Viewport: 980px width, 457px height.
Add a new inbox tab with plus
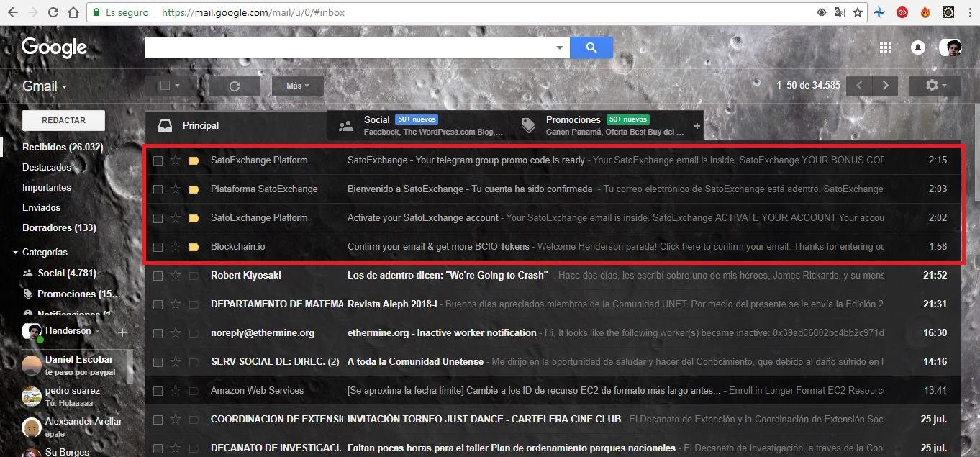pyautogui.click(x=697, y=126)
